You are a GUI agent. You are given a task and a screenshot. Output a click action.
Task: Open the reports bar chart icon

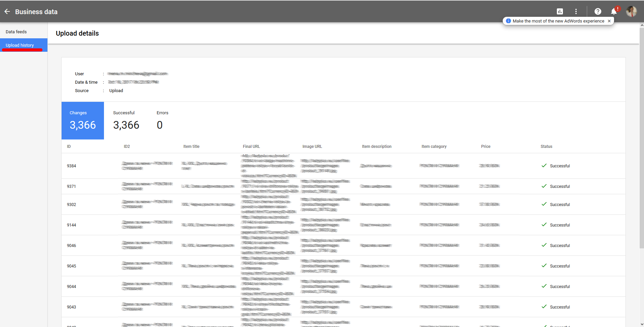(560, 11)
